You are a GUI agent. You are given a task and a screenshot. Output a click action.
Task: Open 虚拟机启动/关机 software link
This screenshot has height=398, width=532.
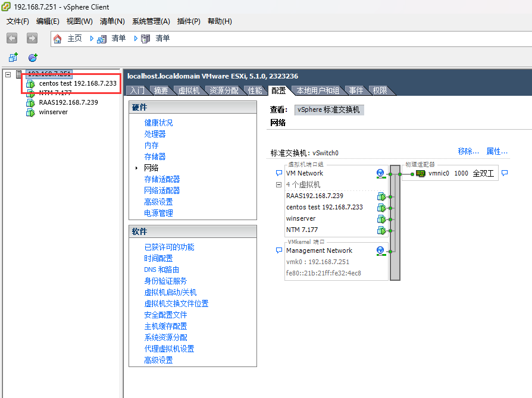(170, 293)
